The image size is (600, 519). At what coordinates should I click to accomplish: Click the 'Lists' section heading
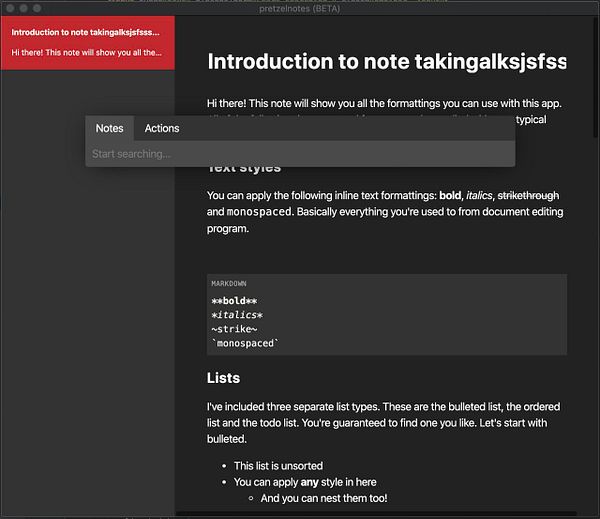(223, 378)
